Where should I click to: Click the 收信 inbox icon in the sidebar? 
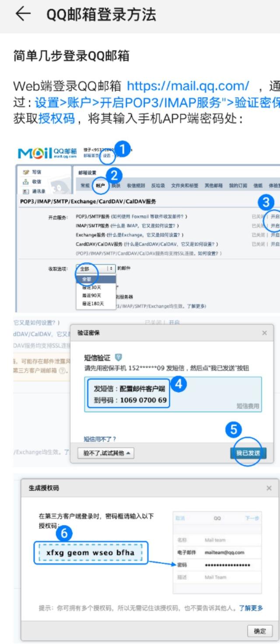pos(26,182)
